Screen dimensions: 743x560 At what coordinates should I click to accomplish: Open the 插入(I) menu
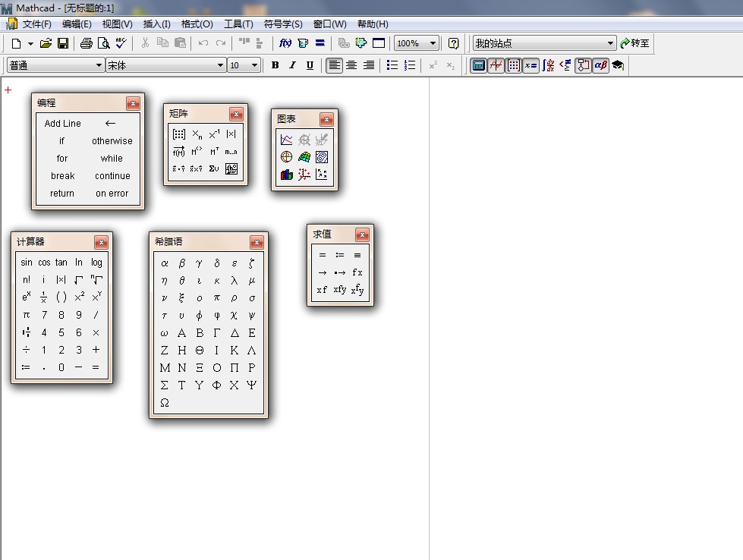pyautogui.click(x=157, y=24)
